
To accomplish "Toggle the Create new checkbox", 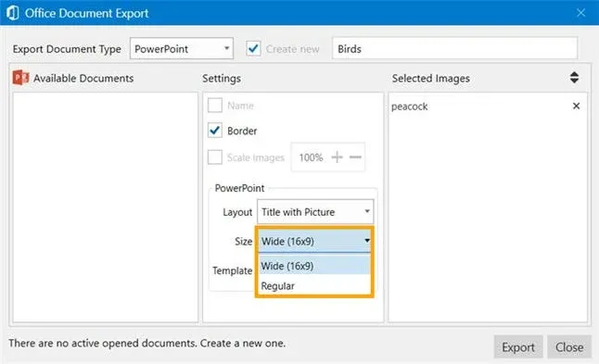I will point(253,49).
